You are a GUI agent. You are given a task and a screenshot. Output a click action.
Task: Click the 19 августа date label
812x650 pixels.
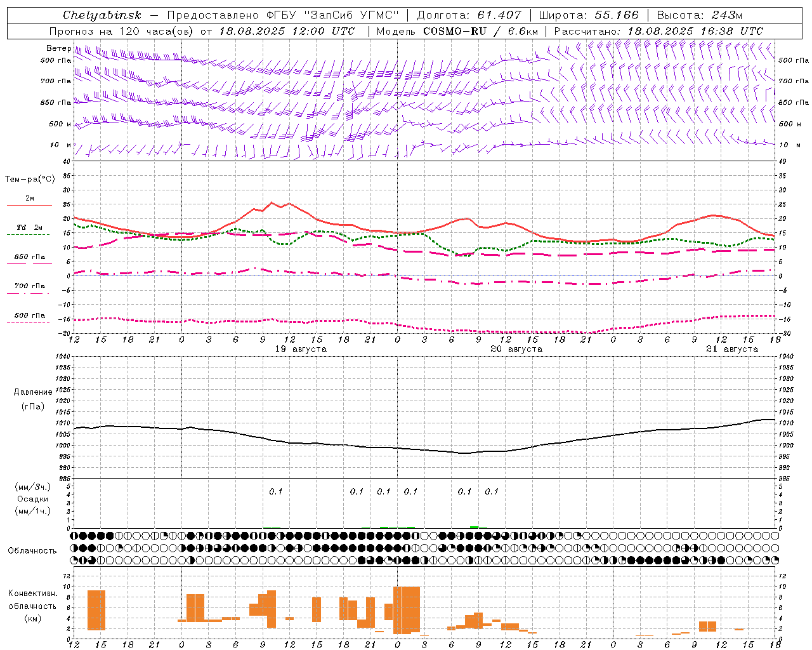tap(301, 349)
